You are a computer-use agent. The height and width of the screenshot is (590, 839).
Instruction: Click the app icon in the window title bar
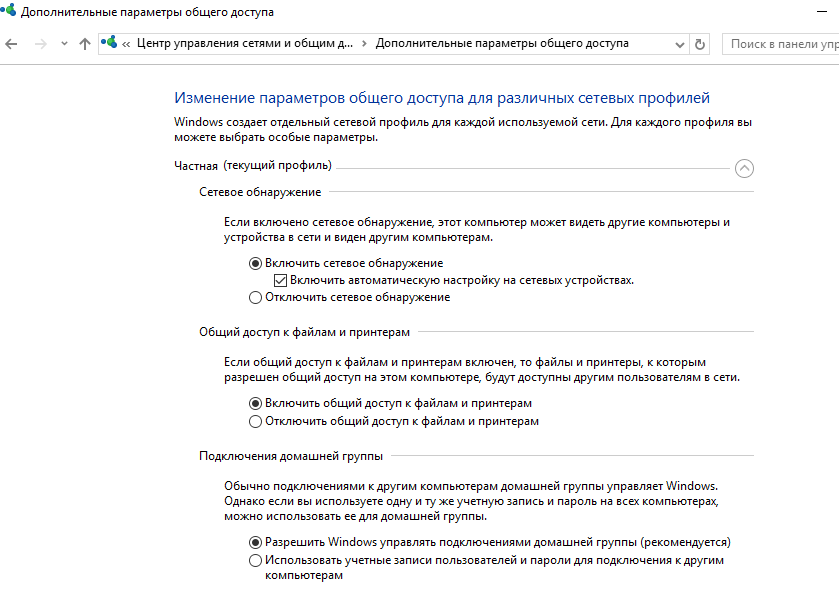tap(10, 10)
